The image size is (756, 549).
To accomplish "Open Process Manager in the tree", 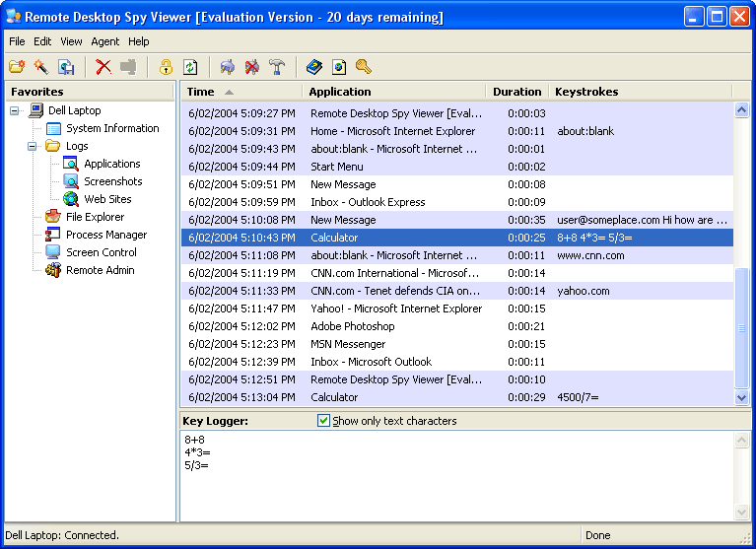I will (x=106, y=235).
